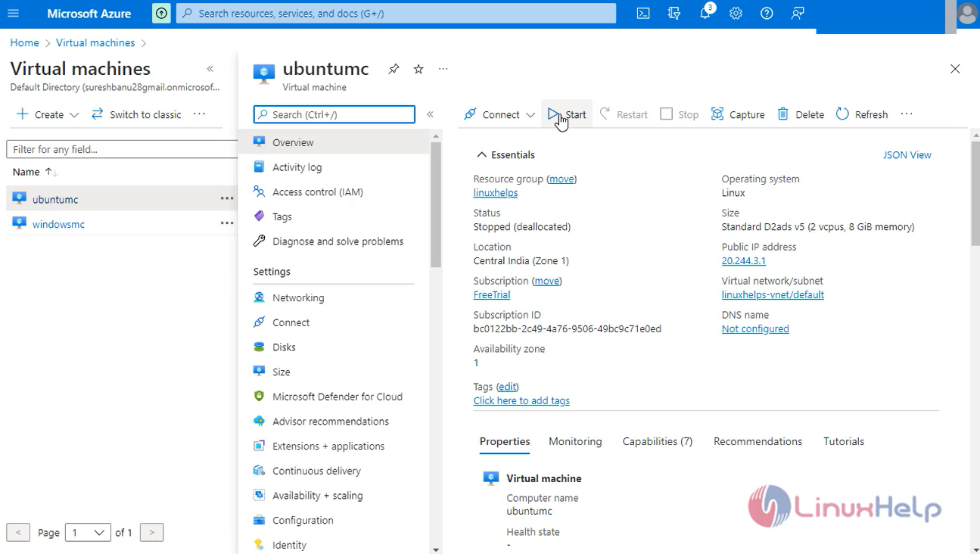This screenshot has width=980, height=554.
Task: Click the Filter for any field box
Action: (x=123, y=149)
